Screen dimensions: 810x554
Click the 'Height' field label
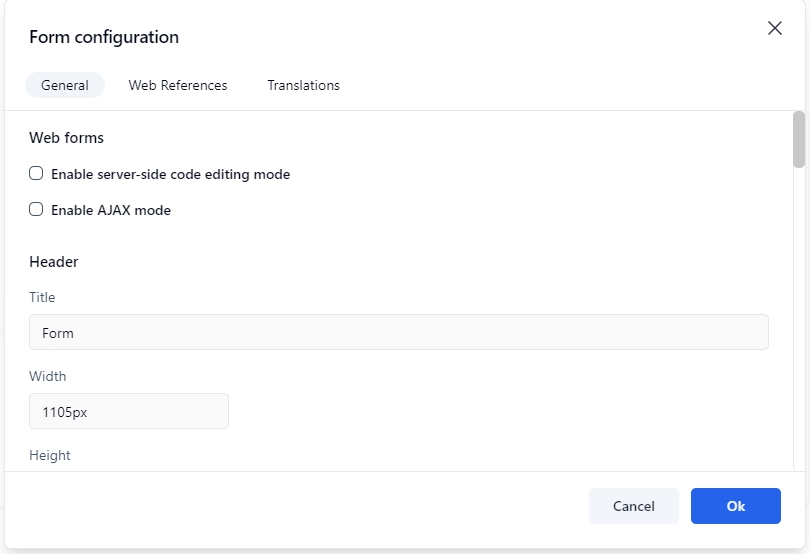click(50, 455)
